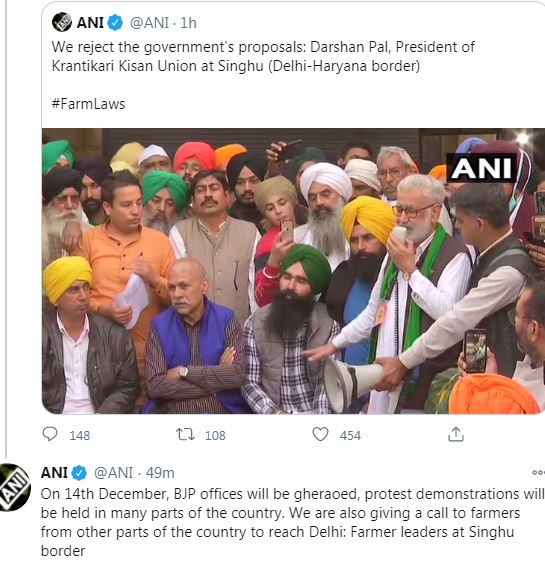Image resolution: width=545 pixels, height=562 pixels.
Task: Click the 108 retweets count
Action: point(215,435)
